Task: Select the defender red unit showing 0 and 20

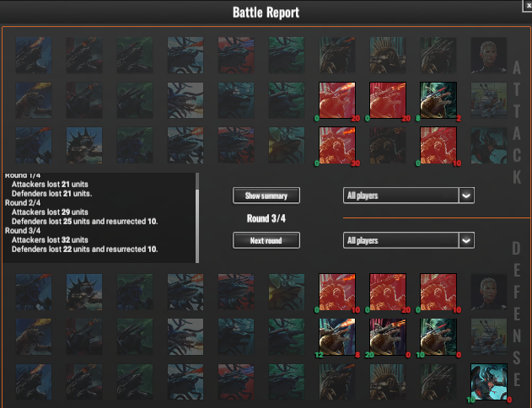Action: click(x=388, y=292)
